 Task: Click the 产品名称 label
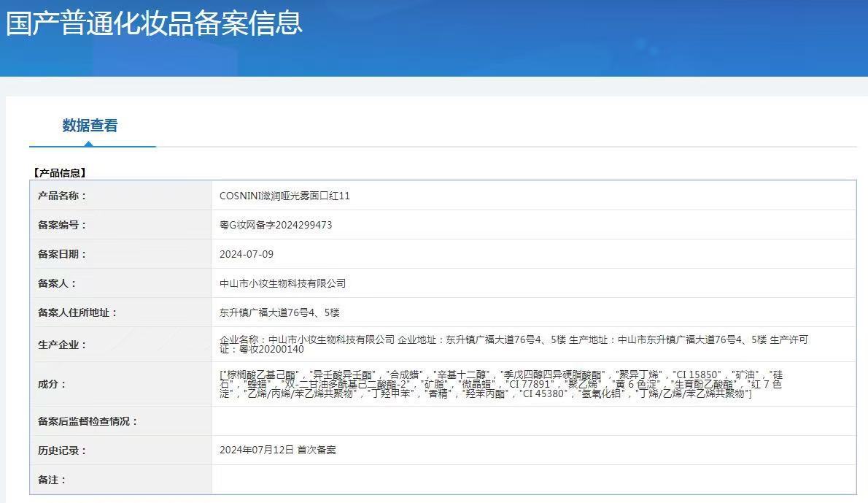coord(62,196)
